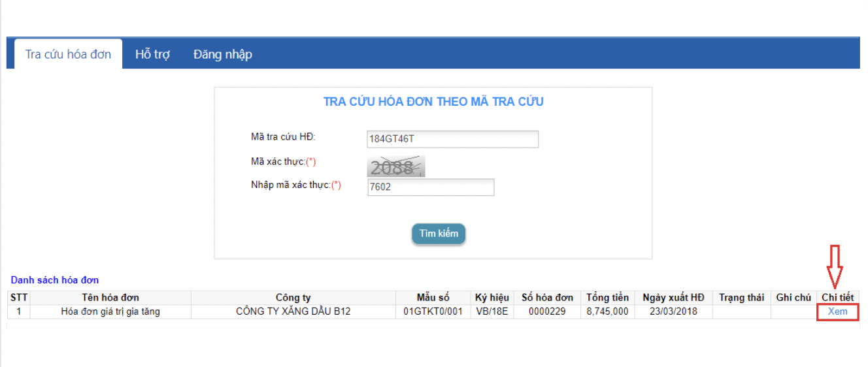The width and height of the screenshot is (868, 367).
Task: Select the CÔNG TY XĂNG DẦU B12 cell
Action: 293,311
